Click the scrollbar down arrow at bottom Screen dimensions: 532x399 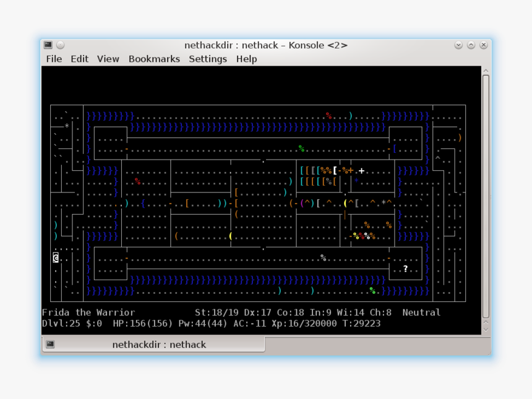click(486, 329)
